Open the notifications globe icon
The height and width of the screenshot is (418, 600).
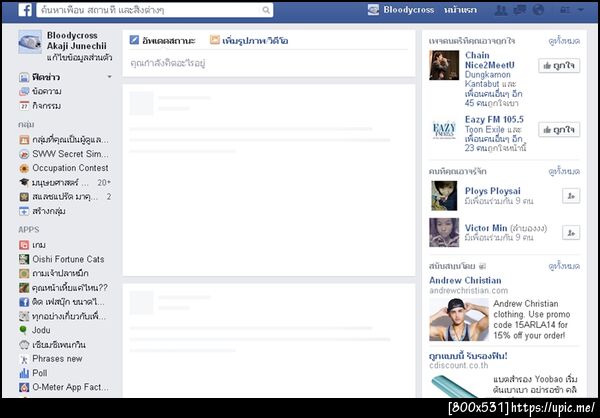(x=538, y=10)
